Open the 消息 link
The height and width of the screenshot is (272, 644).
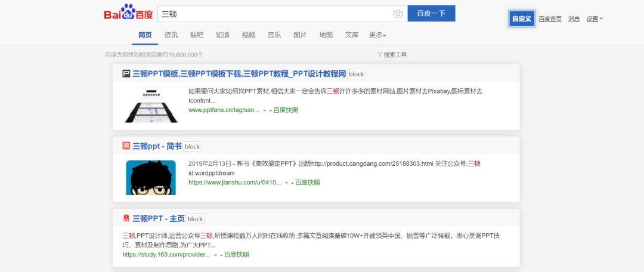(574, 19)
